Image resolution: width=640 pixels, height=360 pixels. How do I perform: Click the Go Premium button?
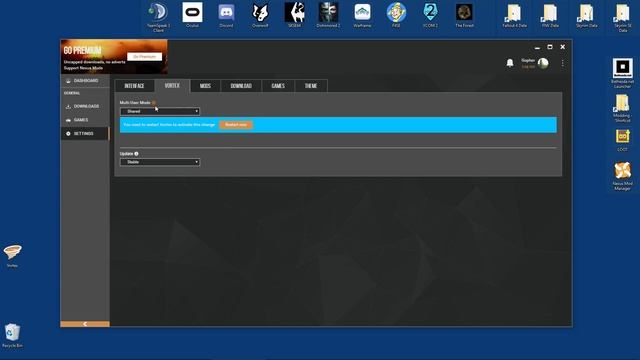[x=144, y=57]
